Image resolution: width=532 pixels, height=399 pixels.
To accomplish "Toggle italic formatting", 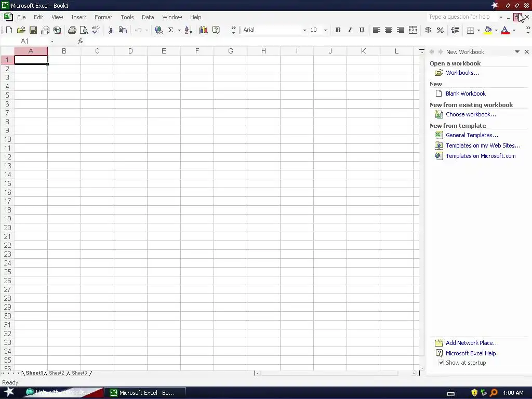I will [350, 30].
